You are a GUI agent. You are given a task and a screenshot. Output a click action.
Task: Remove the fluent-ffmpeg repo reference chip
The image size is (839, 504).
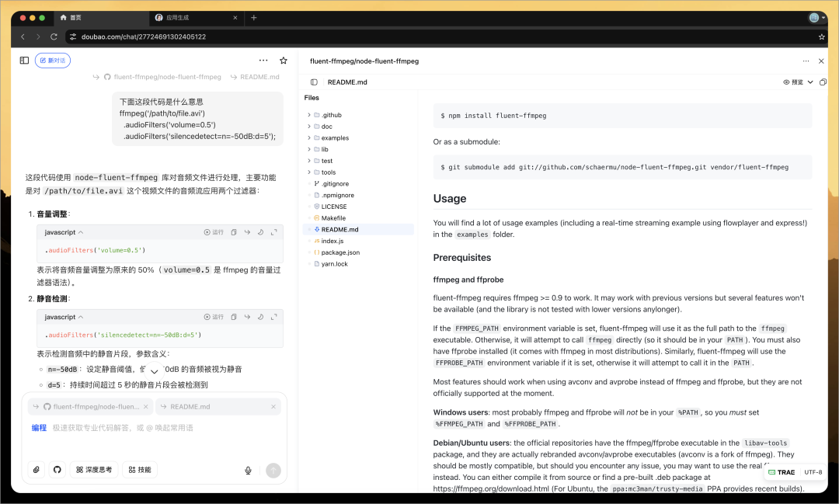[x=145, y=407]
